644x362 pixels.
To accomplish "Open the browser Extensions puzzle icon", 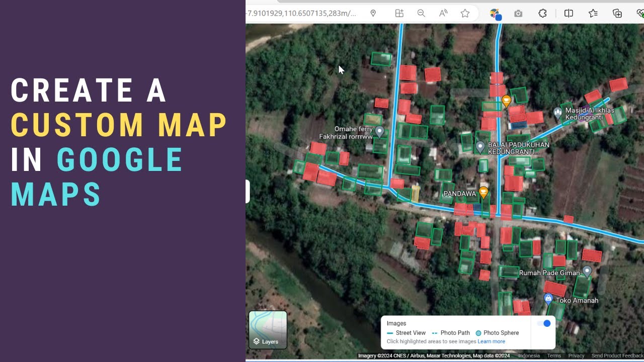I will [x=542, y=14].
